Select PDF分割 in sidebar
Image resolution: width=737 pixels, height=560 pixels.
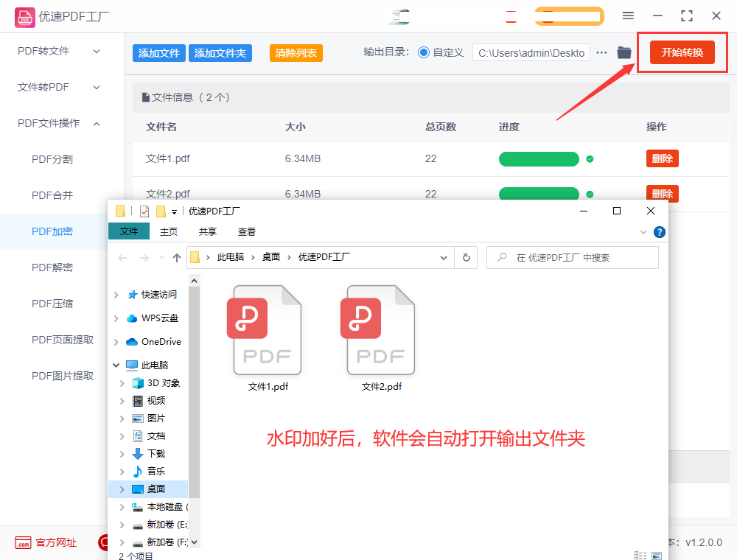pyautogui.click(x=52, y=159)
